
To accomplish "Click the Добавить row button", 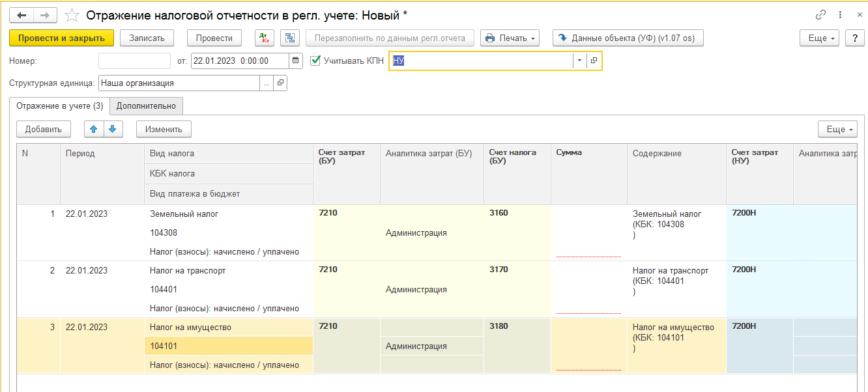I will pyautogui.click(x=43, y=129).
